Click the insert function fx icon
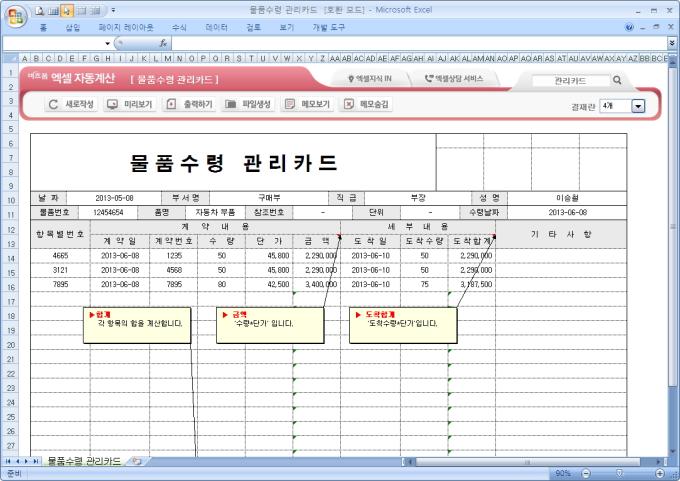 click(x=163, y=43)
